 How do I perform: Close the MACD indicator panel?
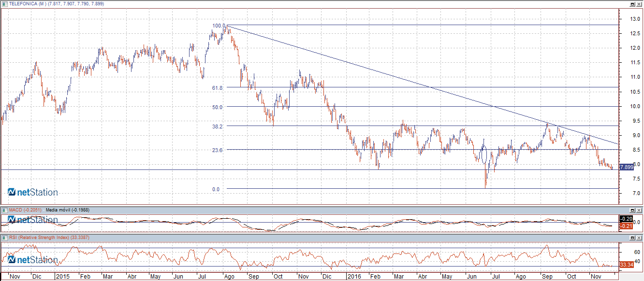[x=639, y=210]
